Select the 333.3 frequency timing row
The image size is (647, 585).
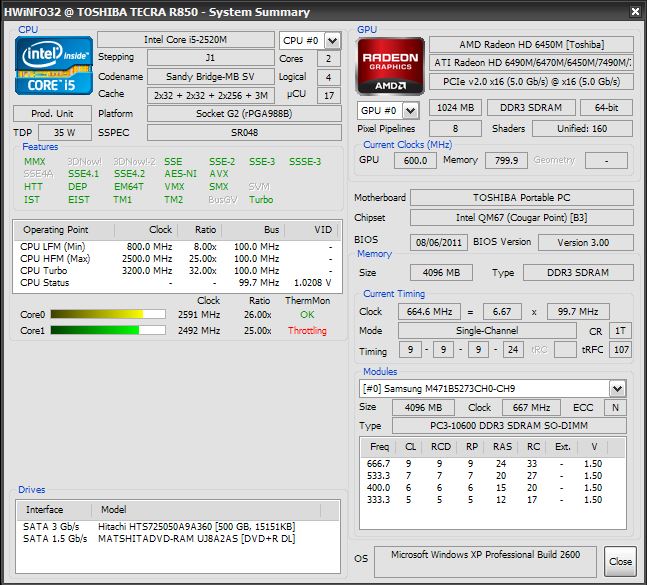[x=493, y=500]
